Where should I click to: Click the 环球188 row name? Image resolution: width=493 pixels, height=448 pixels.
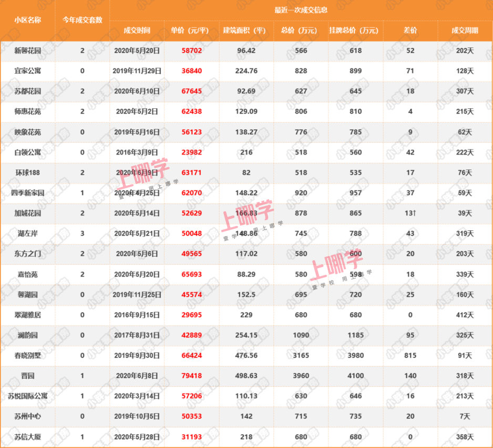click(x=28, y=172)
